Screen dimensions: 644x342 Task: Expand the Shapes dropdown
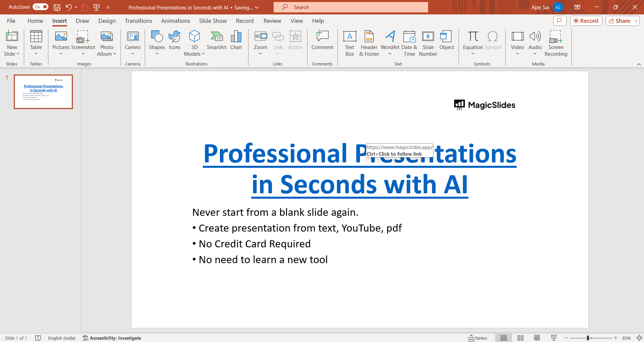pos(157,54)
